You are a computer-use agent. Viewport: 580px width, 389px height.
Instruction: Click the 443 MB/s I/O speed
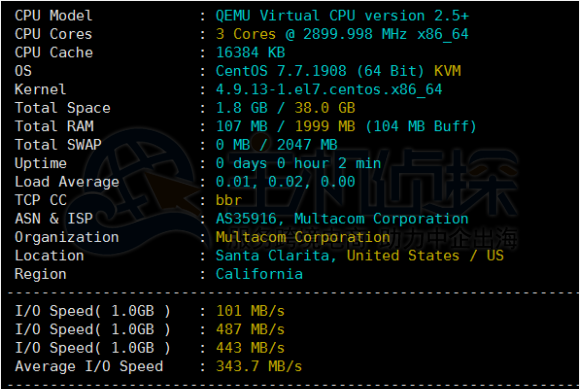tap(250, 348)
